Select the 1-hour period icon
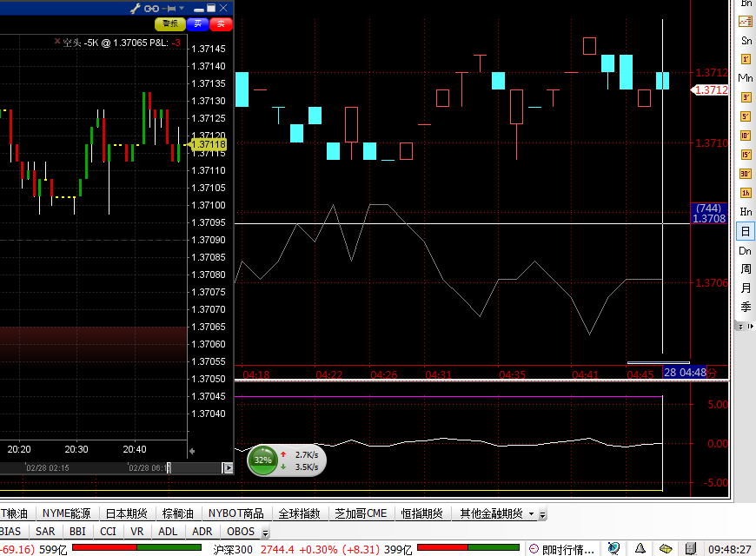This screenshot has width=756, height=556. click(746, 193)
